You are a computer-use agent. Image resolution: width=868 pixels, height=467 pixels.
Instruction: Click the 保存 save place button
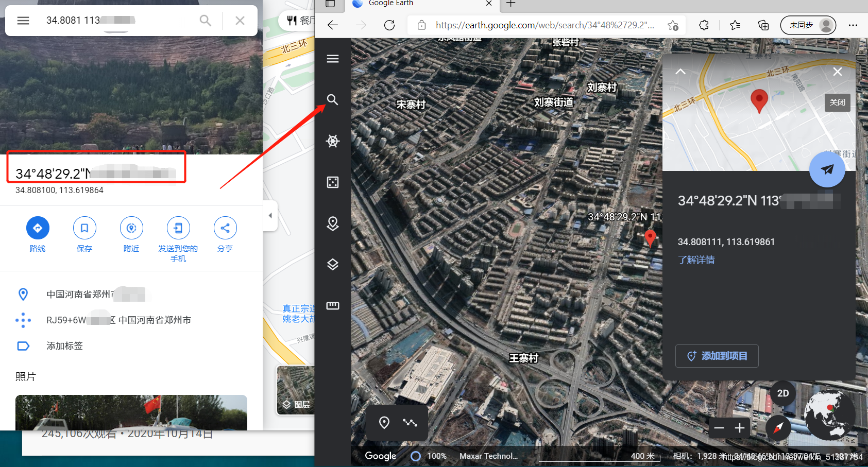coord(84,235)
